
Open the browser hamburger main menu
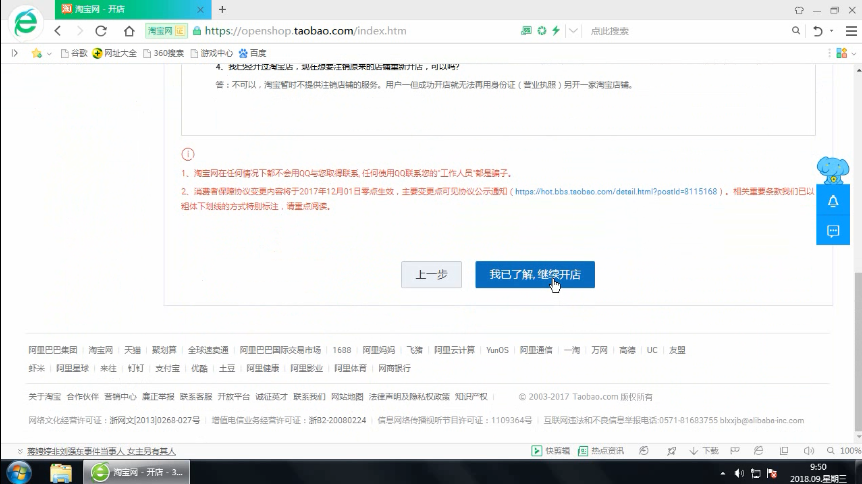pos(851,31)
